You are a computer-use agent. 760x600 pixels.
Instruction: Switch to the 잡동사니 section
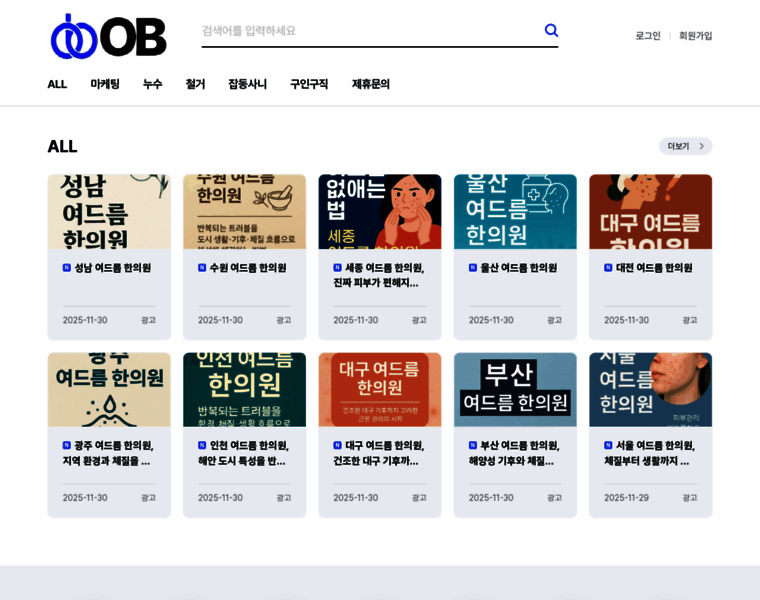(x=247, y=84)
